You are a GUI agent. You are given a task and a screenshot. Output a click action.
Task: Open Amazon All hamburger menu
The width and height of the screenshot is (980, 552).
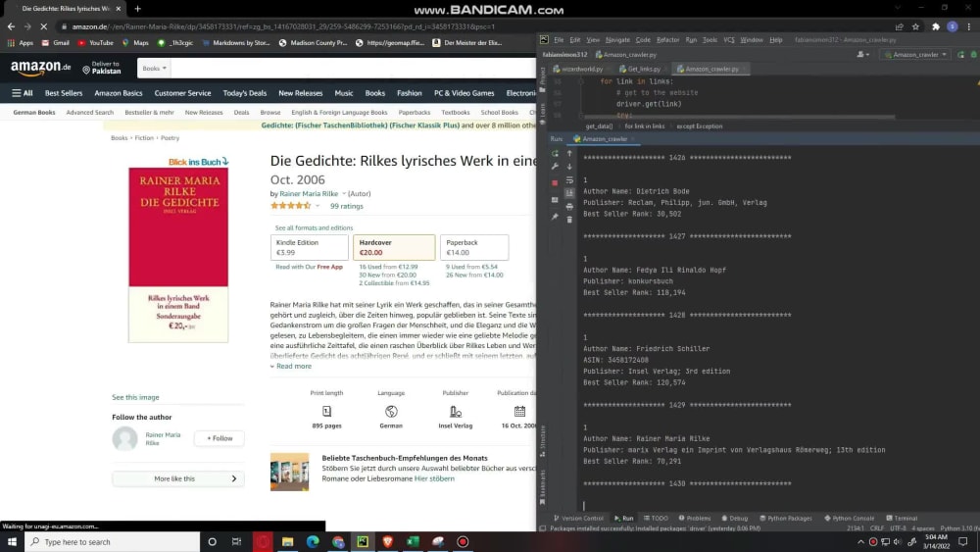[22, 92]
